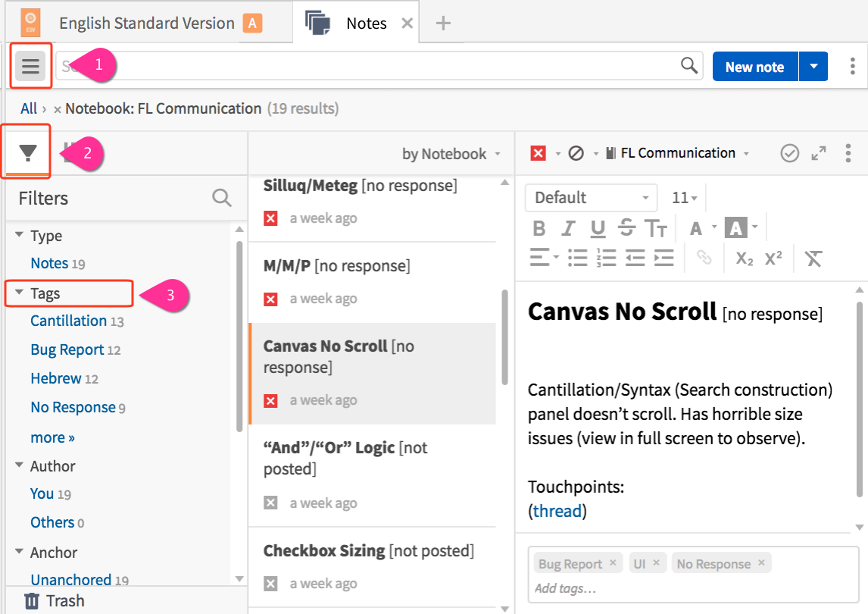Open the note editor kebab menu
868x614 pixels.
point(848,153)
